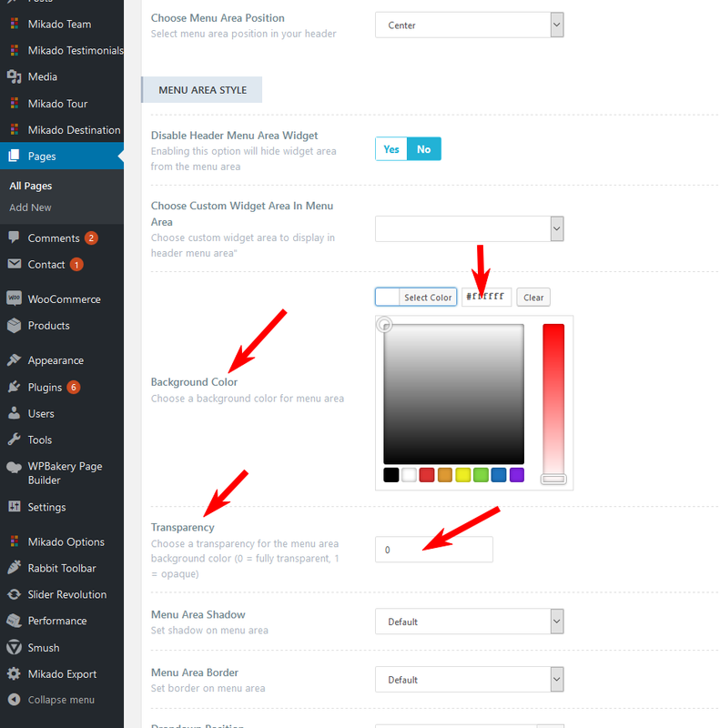Open the WooCommerce menu
Screen dimensions: 720x728
click(64, 299)
